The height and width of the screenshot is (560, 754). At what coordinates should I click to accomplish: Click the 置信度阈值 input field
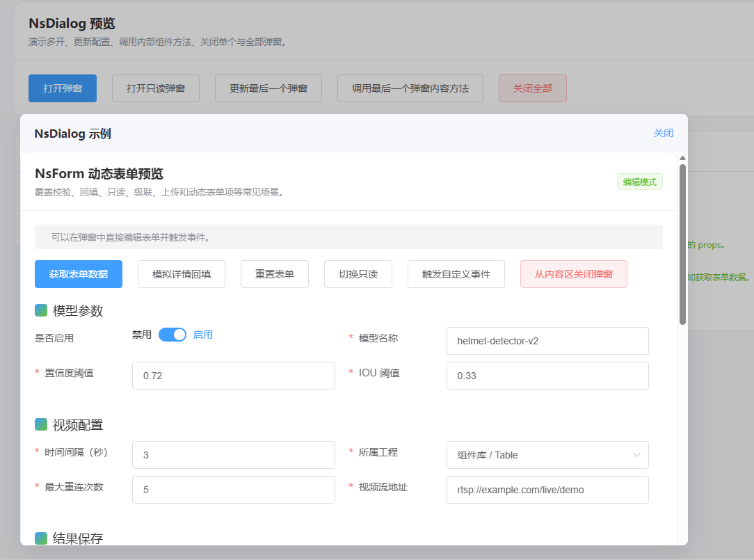coord(233,376)
